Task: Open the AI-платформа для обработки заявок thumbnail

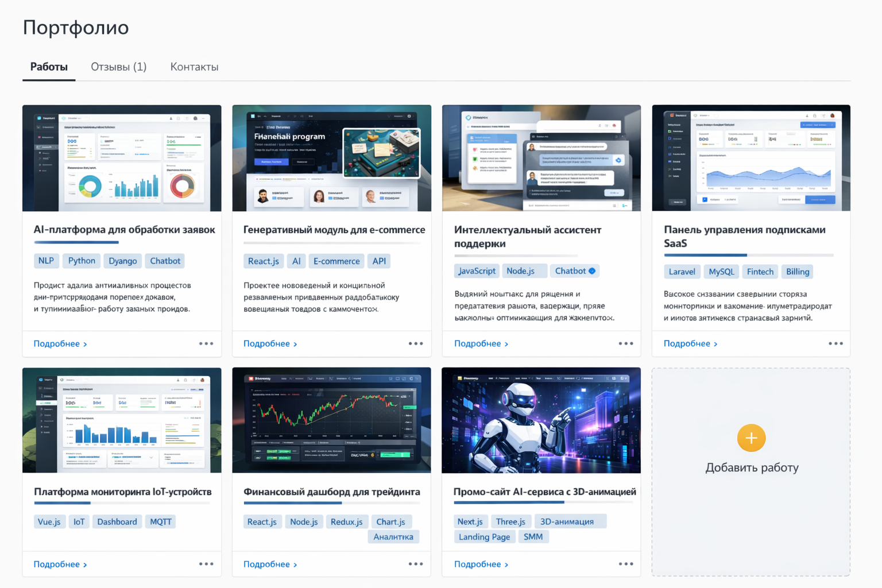Action: [122, 158]
